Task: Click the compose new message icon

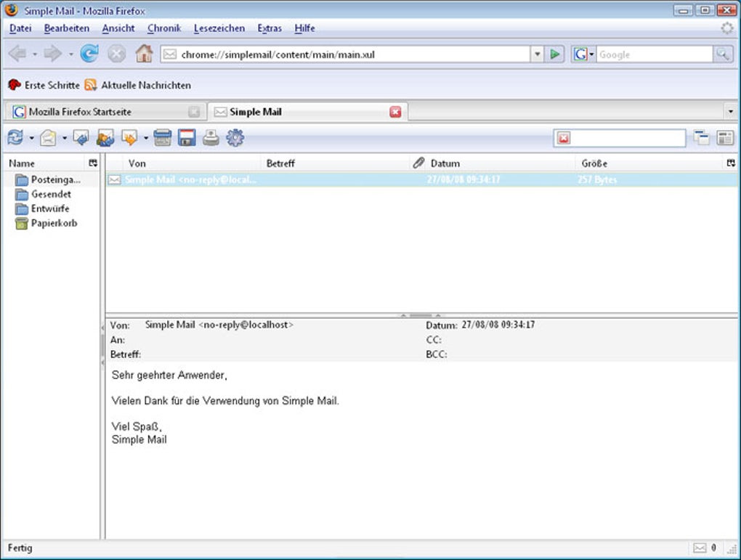Action: pyautogui.click(x=48, y=138)
